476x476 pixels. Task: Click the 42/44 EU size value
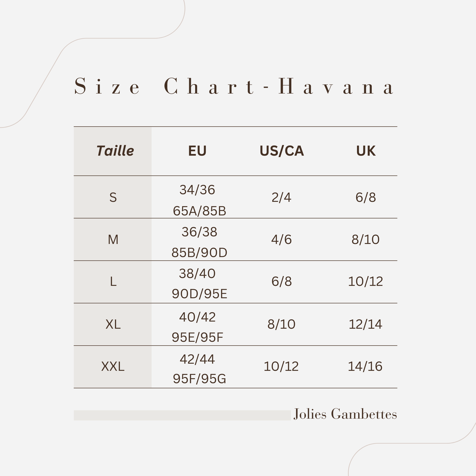click(197, 359)
